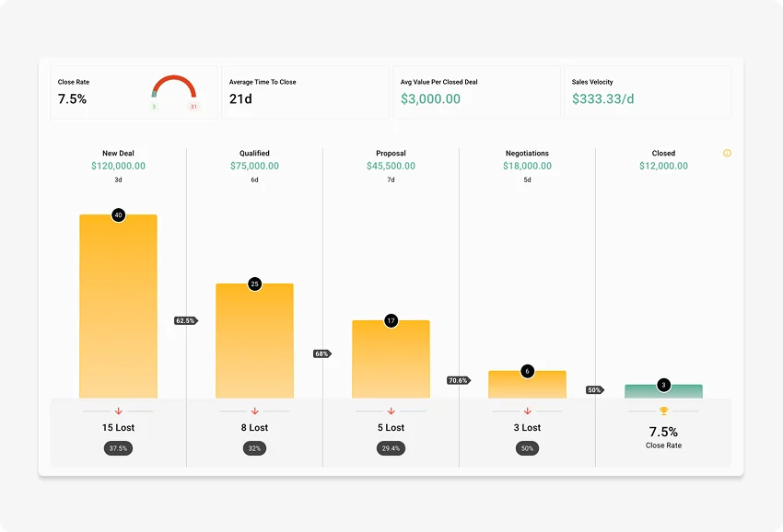Click the 29.4% lost rate pill
This screenshot has width=783, height=532.
(391, 448)
